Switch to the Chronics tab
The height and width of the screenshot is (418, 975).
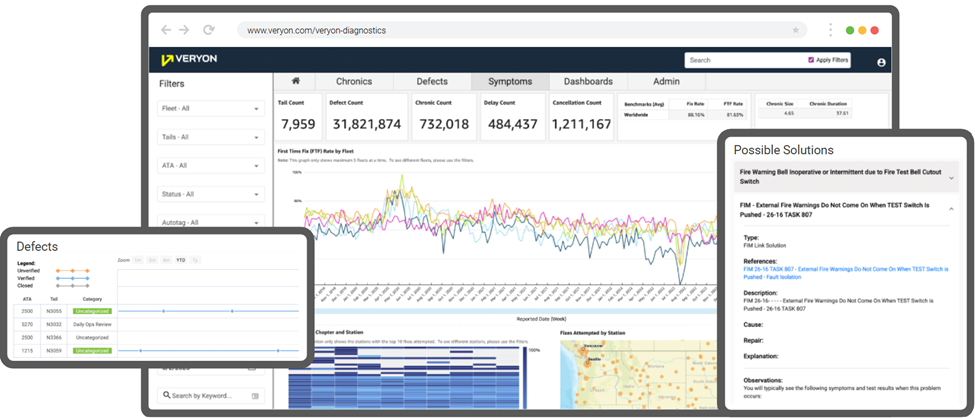pos(353,82)
